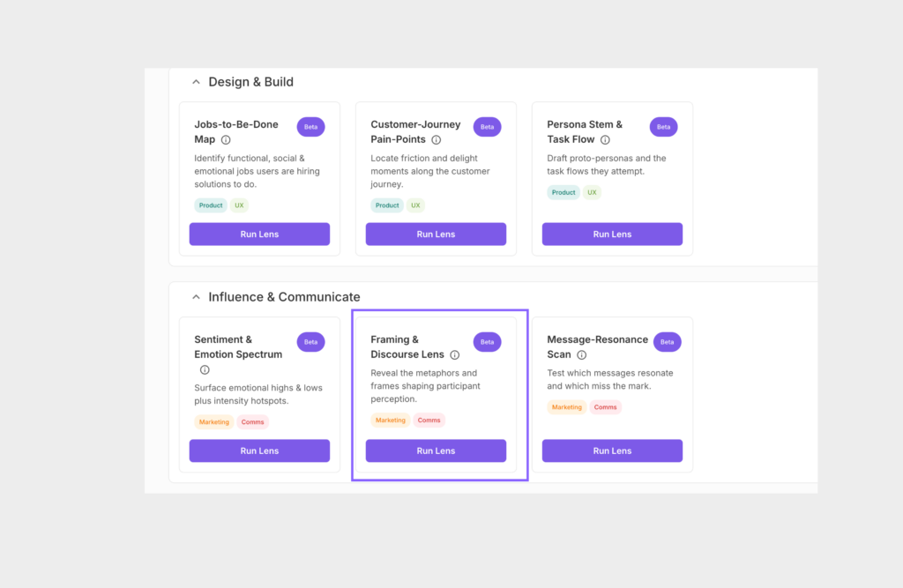Click info icon beside Jobs-to-Be-Done Map
This screenshot has height=588, width=903.
(x=226, y=140)
